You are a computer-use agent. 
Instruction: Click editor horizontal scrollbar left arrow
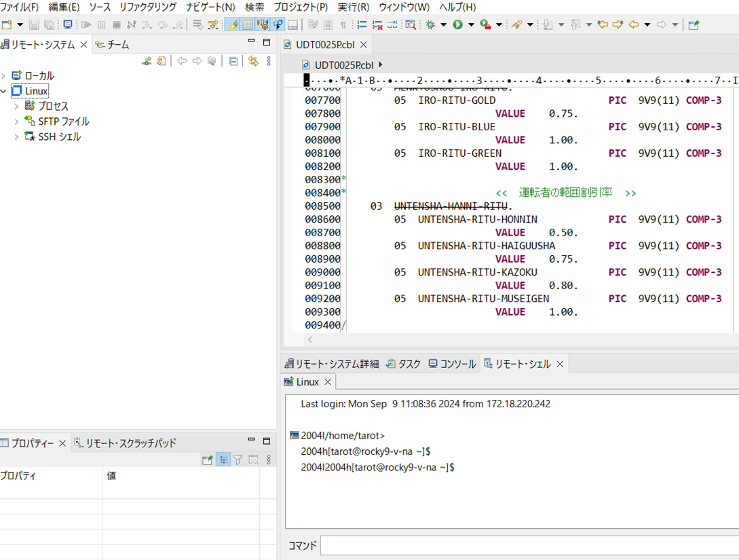(310, 339)
